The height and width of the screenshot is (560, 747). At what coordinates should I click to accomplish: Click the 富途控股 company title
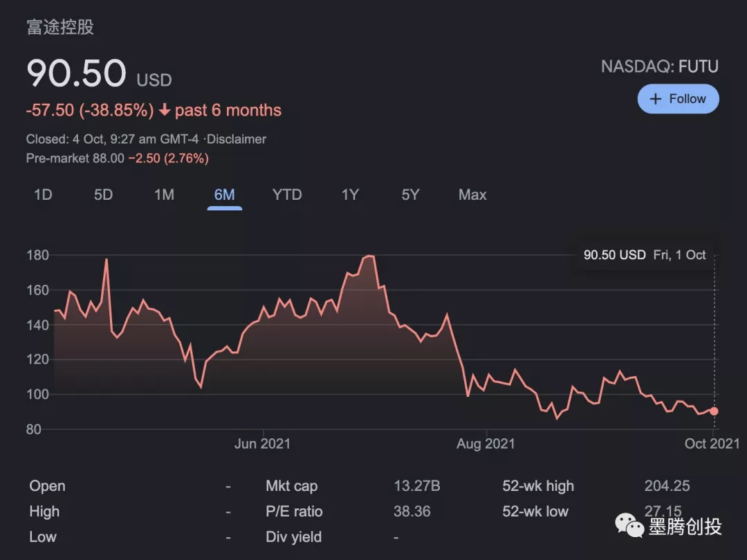[x=60, y=28]
